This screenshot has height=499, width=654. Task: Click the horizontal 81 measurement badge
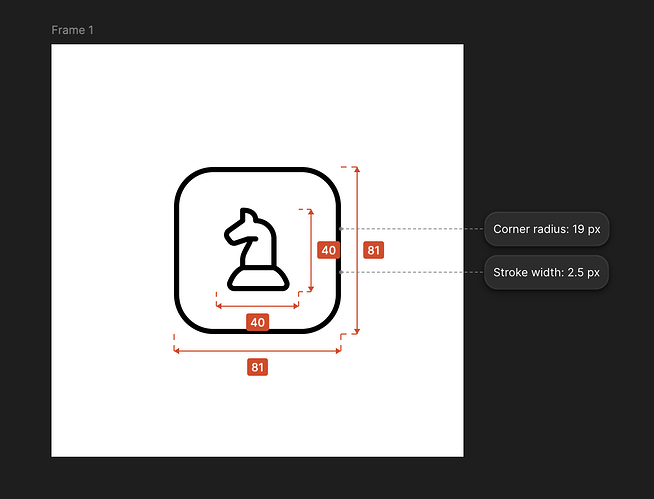click(257, 368)
